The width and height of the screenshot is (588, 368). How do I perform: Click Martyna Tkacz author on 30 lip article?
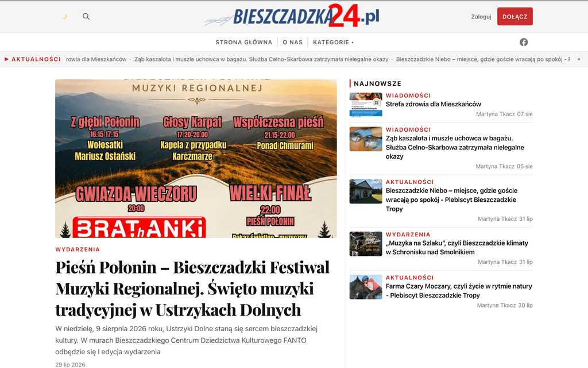click(x=497, y=305)
